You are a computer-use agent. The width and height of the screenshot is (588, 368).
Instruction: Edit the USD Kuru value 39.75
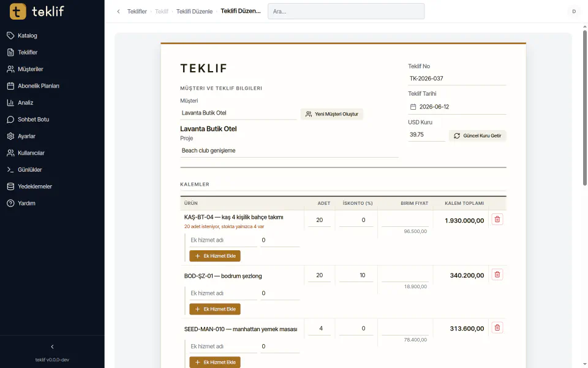pos(426,135)
